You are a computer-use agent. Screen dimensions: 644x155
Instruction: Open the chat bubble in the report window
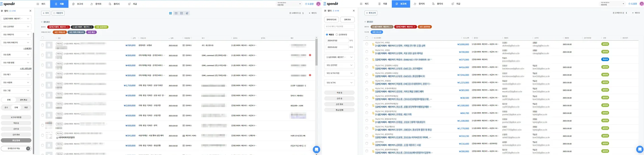640,149
